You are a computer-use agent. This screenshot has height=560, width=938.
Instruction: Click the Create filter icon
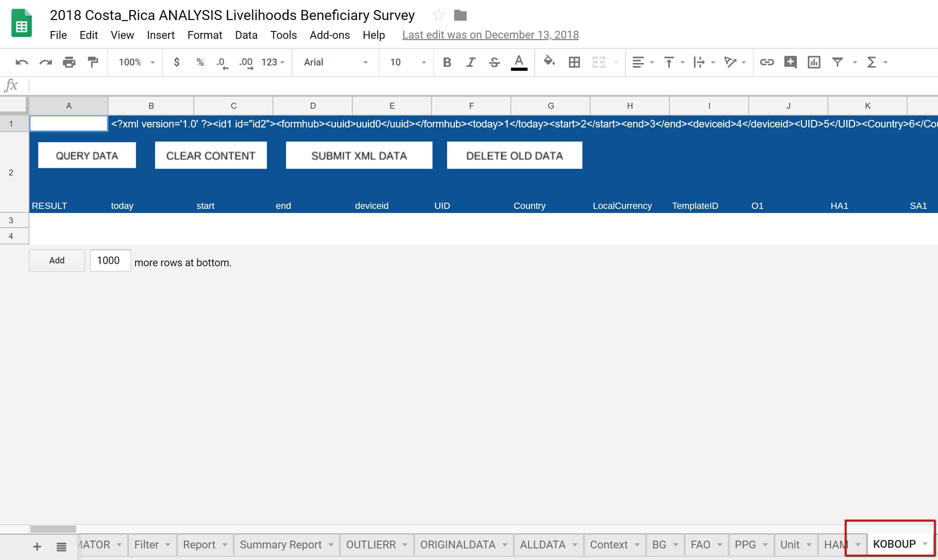(x=838, y=62)
